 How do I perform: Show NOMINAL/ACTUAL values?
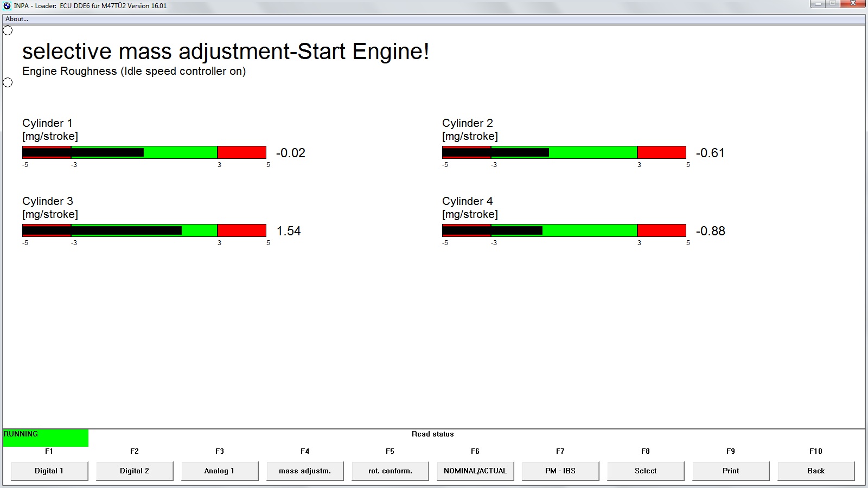tap(475, 471)
